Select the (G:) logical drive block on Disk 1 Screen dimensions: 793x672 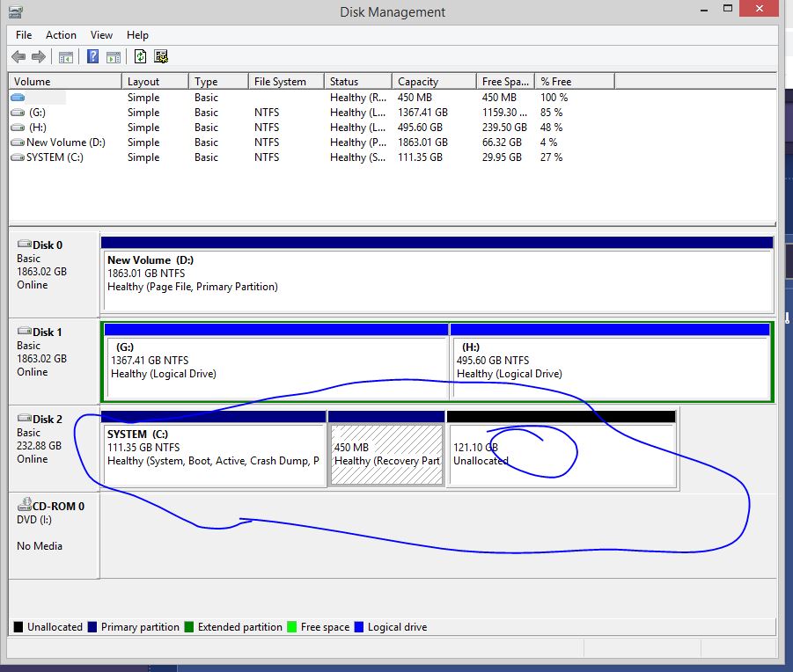[276, 362]
